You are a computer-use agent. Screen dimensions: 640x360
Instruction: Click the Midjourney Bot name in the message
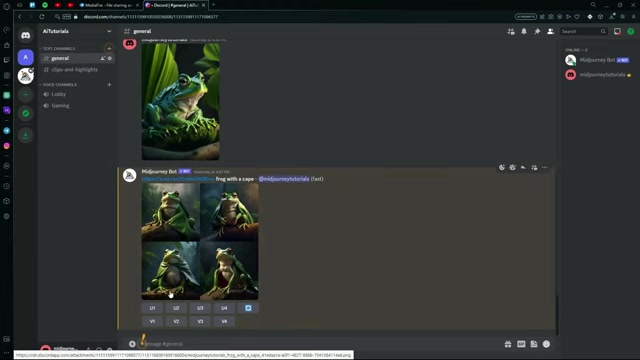coord(159,171)
